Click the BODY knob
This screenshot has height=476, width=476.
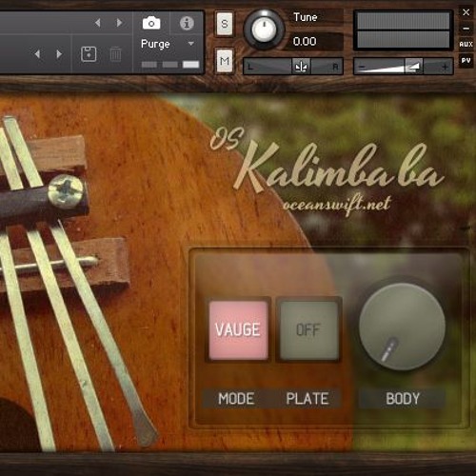402,327
